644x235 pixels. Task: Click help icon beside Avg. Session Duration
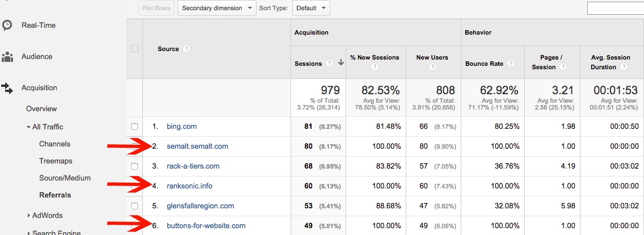pos(624,67)
